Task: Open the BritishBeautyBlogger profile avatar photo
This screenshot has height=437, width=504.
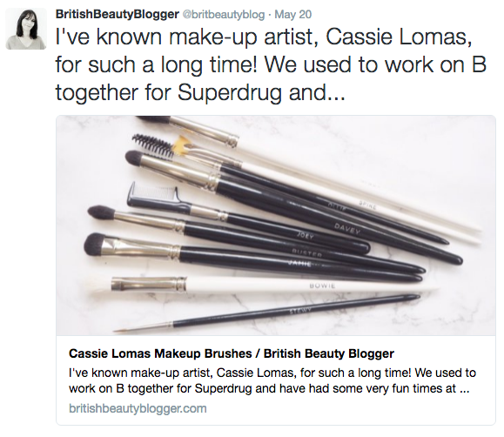Action: (x=26, y=29)
